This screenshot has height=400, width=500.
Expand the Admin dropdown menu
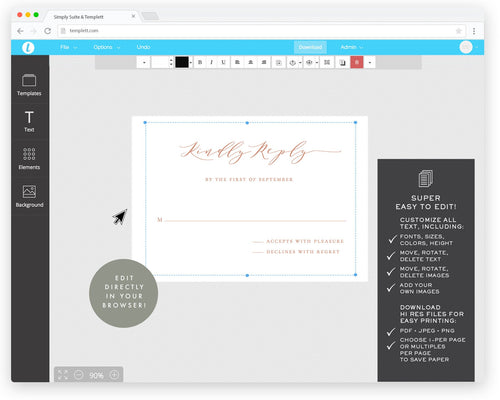tap(352, 47)
